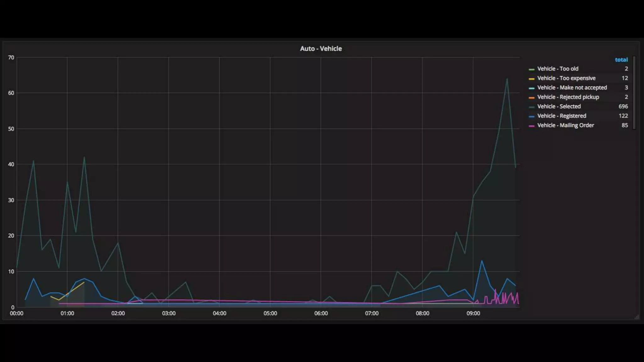Viewport: 644px width, 362px height.
Task: Toggle the Vehicle - Too old series label
Action: coord(558,69)
